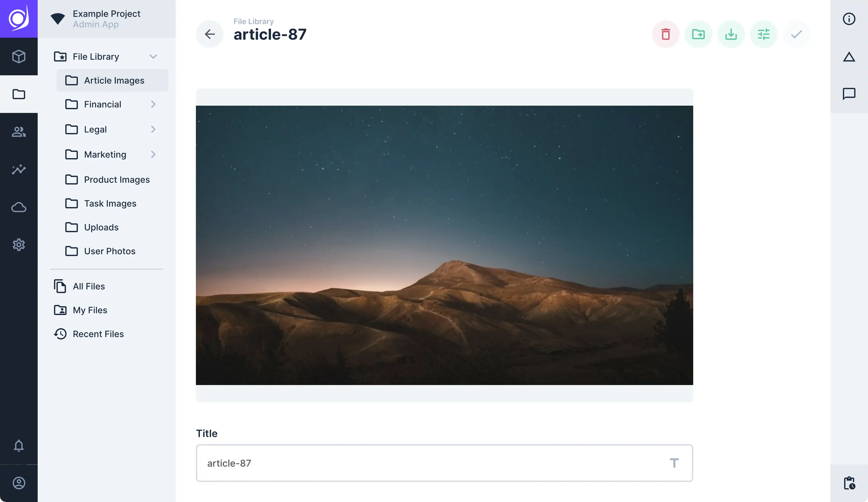The image size is (868, 502).
Task: Open the revisions triangle icon
Action: point(849,56)
